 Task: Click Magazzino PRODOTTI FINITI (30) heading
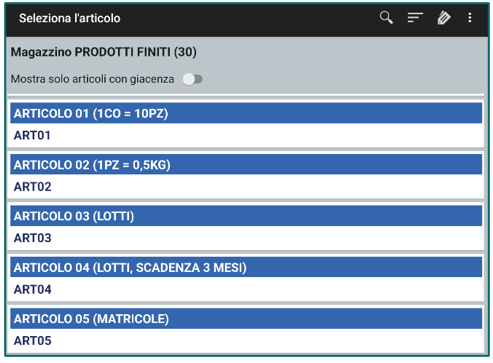tap(104, 52)
